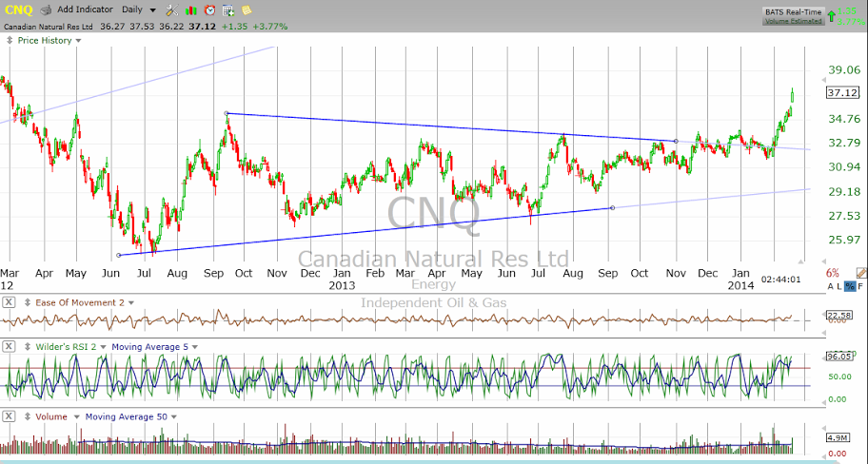The width and height of the screenshot is (868, 464).
Task: Open the yellow sticky note icon
Action: tap(247, 10)
